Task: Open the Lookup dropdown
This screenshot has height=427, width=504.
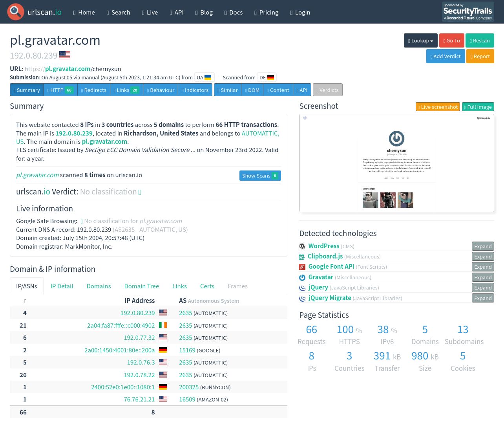Action: coord(420,40)
